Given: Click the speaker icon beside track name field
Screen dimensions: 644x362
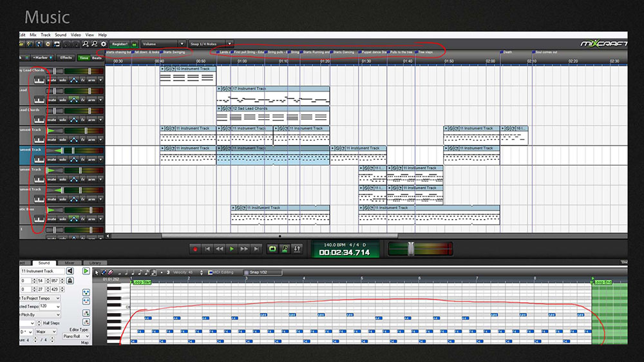Looking at the screenshot, I should click(70, 271).
